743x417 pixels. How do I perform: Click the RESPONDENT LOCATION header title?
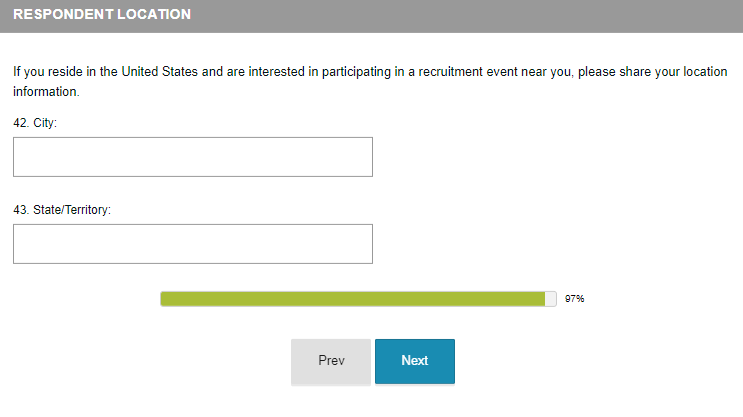[101, 15]
